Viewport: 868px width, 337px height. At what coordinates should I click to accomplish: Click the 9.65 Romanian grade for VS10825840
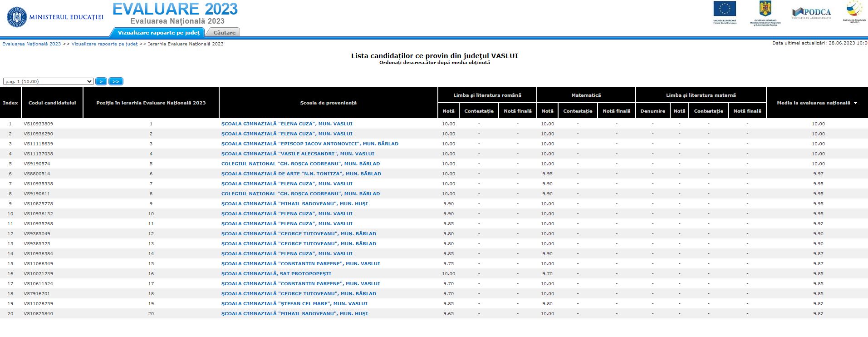pyautogui.click(x=448, y=313)
